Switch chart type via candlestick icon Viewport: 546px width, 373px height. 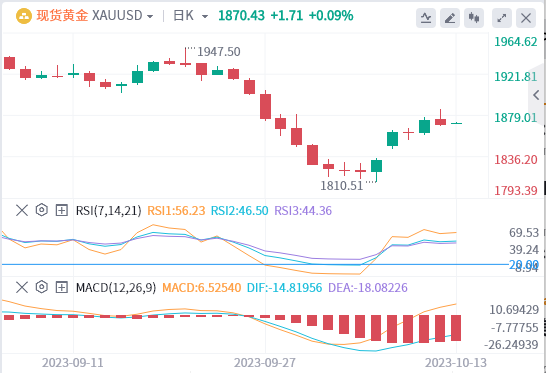(474, 18)
